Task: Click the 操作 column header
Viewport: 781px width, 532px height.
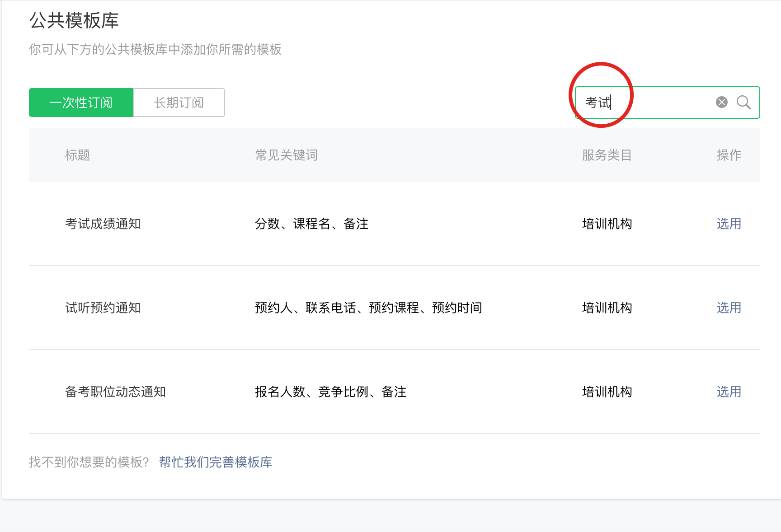Action: [729, 155]
